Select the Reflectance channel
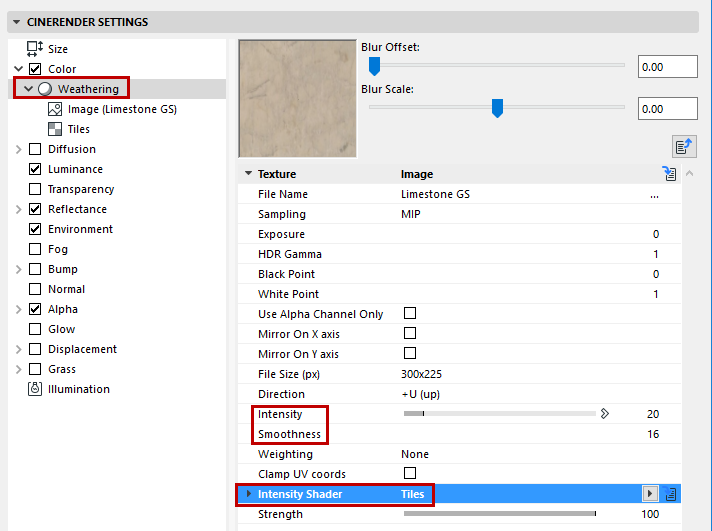This screenshot has width=712, height=531. (77, 209)
